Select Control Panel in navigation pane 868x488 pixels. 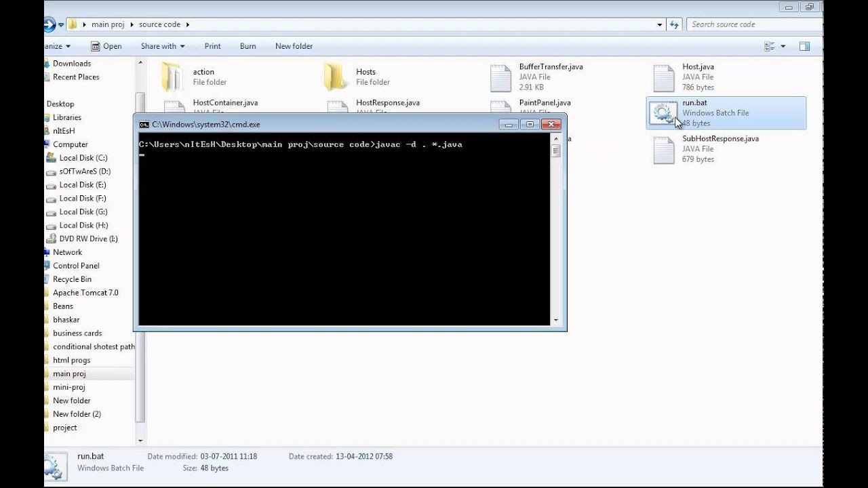tap(76, 266)
